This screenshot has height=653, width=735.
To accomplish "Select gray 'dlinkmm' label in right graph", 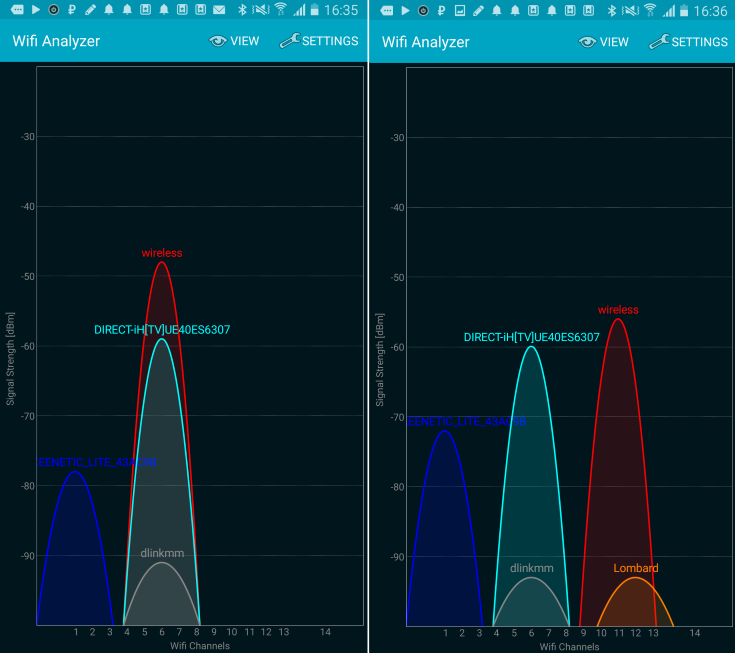I will click(x=532, y=569).
